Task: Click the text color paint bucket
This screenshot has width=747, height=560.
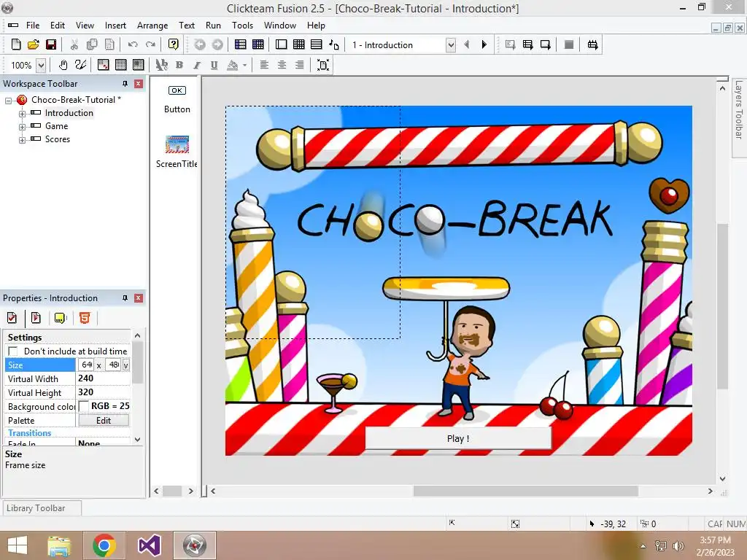Action: click(233, 65)
